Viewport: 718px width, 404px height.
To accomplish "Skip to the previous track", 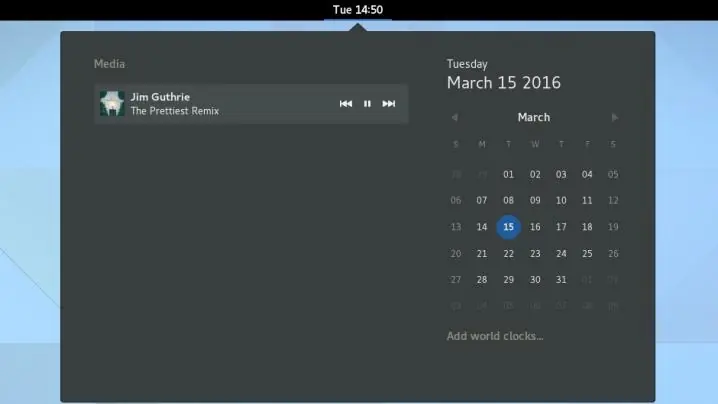I will [346, 104].
